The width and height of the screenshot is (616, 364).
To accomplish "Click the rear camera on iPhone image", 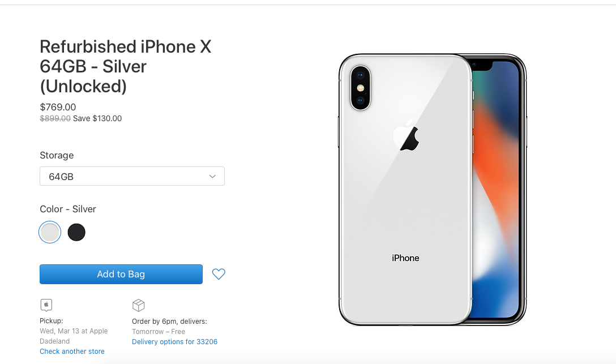I will tap(360, 88).
